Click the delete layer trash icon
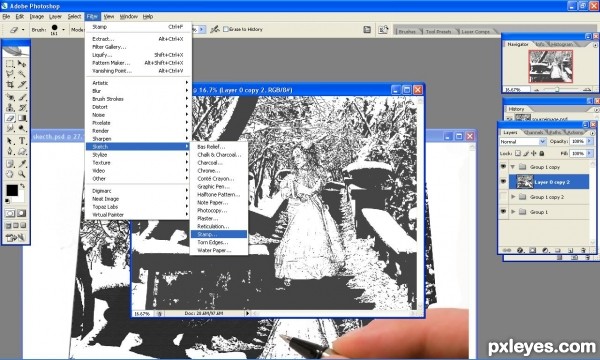Viewport: 600px width, 360px height. (583, 250)
